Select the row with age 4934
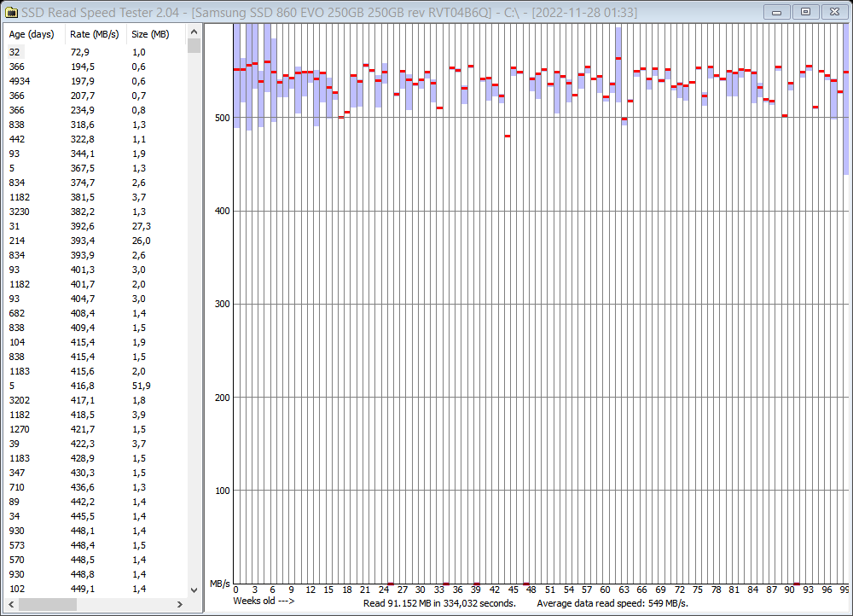 point(96,81)
